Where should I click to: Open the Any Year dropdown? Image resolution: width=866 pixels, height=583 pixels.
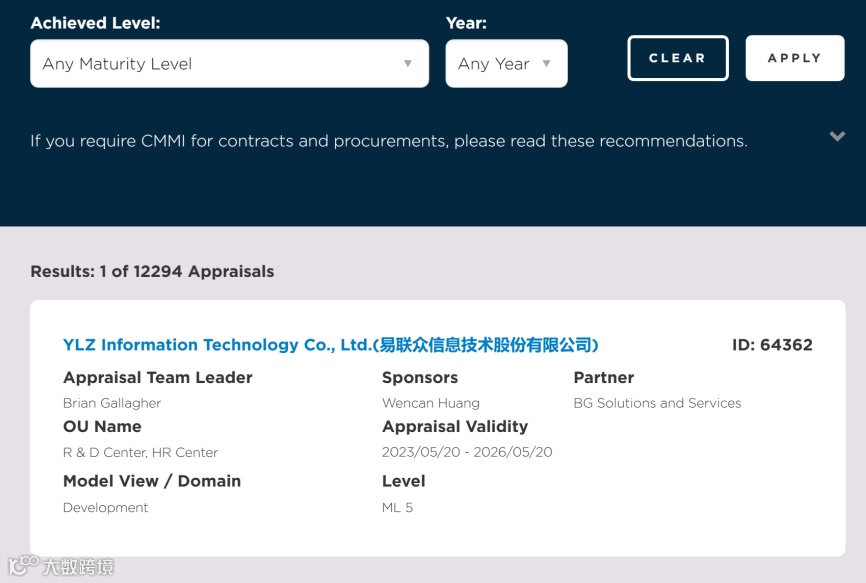tap(506, 63)
